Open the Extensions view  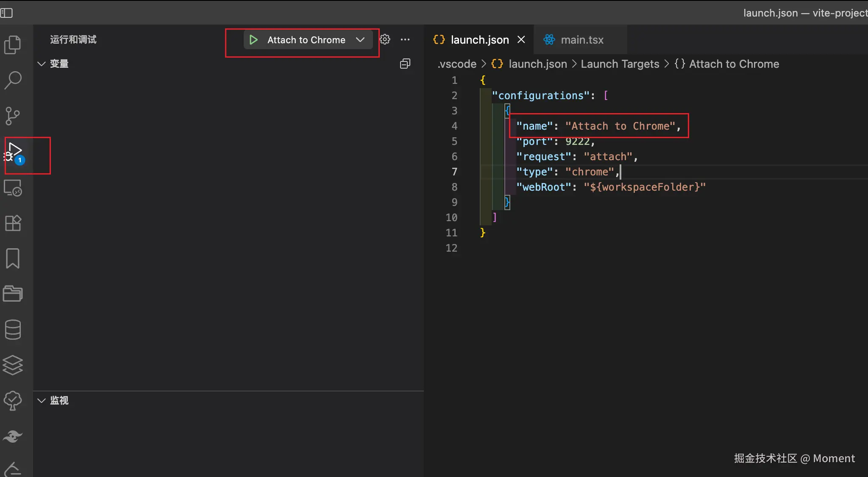coord(13,223)
